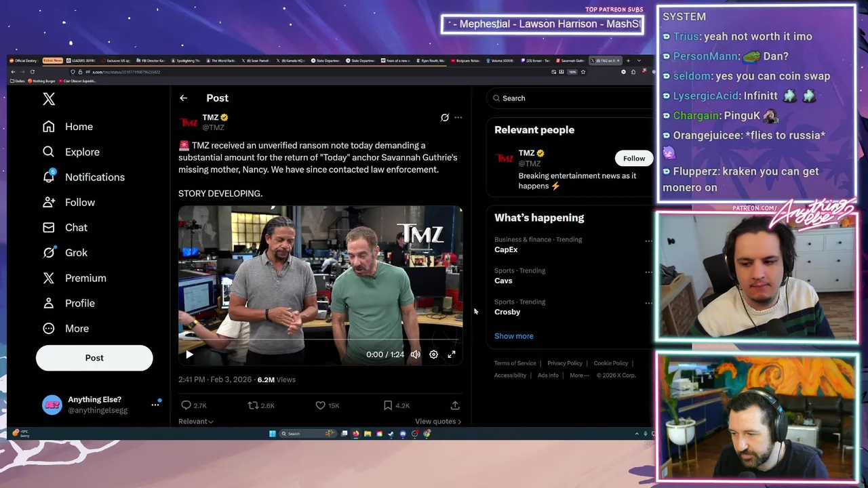Click the video progress bar
This screenshot has height=488, width=868.
point(321,340)
